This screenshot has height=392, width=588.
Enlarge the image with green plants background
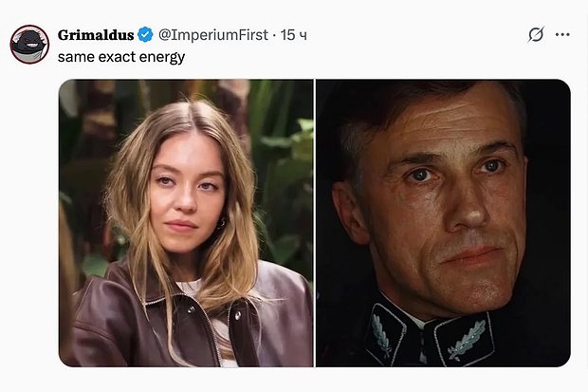click(186, 223)
